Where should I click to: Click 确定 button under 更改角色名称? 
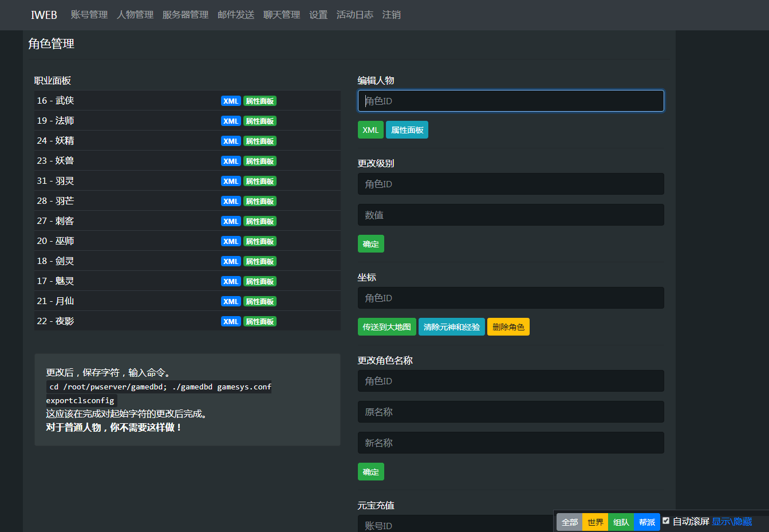click(x=371, y=472)
